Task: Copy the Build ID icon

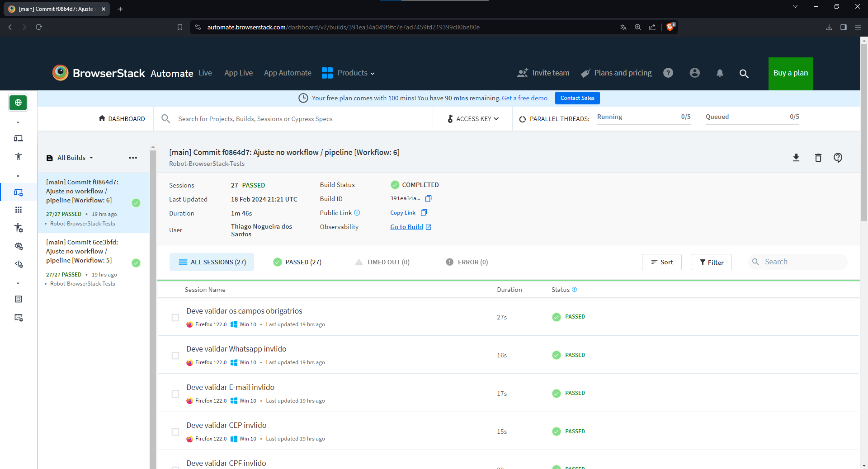Action: (x=428, y=198)
